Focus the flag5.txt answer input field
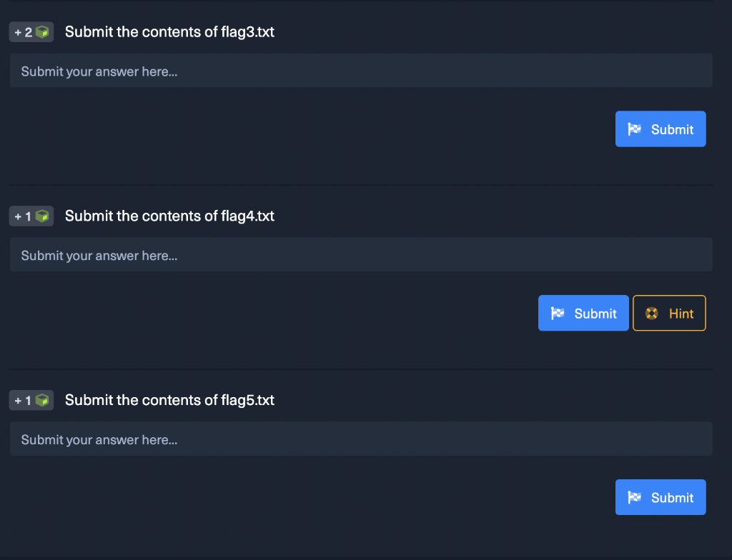Image resolution: width=732 pixels, height=560 pixels. (361, 439)
